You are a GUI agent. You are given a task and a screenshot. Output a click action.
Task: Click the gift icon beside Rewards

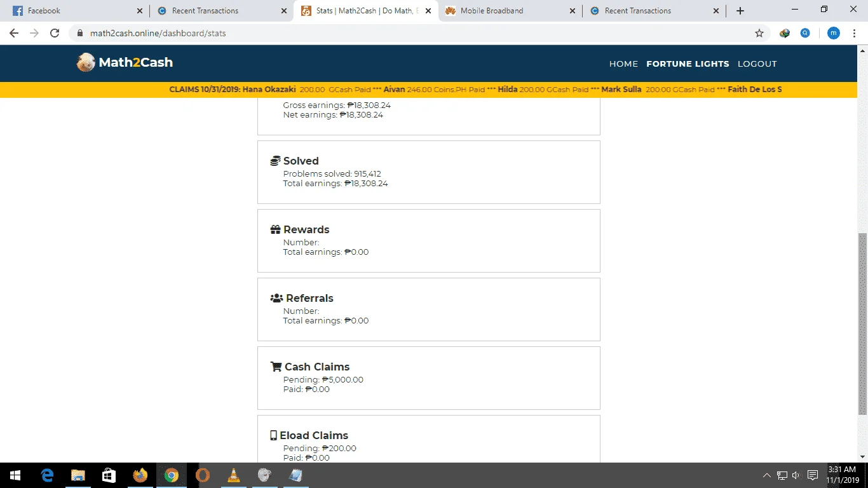coord(275,229)
